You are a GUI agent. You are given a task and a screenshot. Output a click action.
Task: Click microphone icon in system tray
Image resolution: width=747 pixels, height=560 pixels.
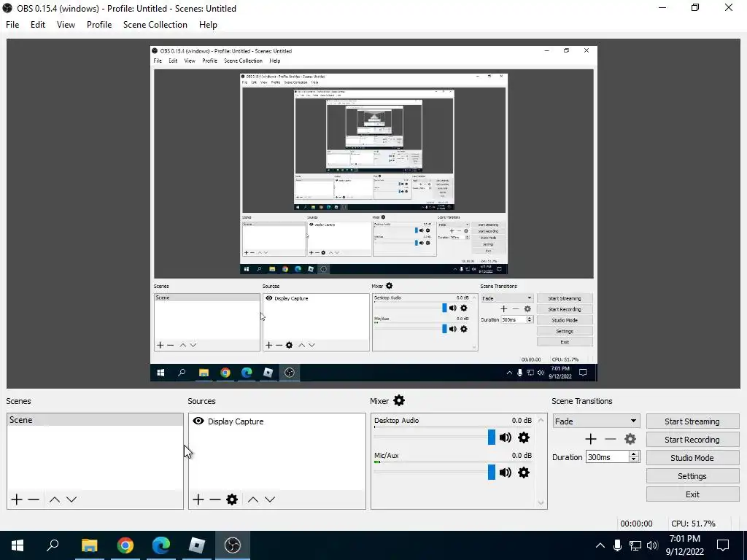(x=617, y=545)
